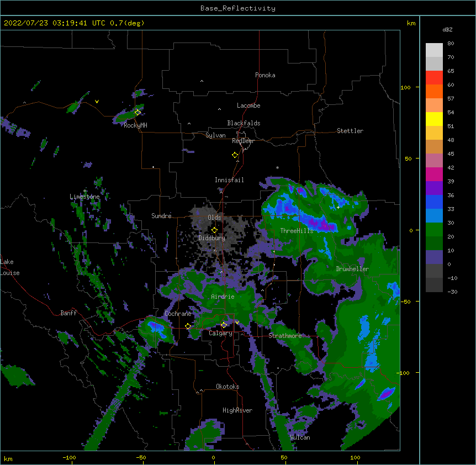Click the Base_Reflectivity title
Image resolution: width=476 pixels, height=465 pixels.
[238, 8]
